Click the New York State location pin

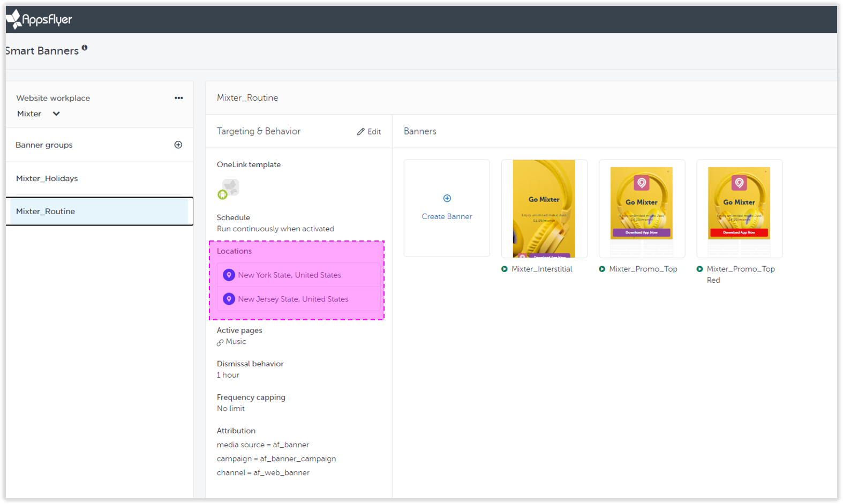tap(229, 275)
